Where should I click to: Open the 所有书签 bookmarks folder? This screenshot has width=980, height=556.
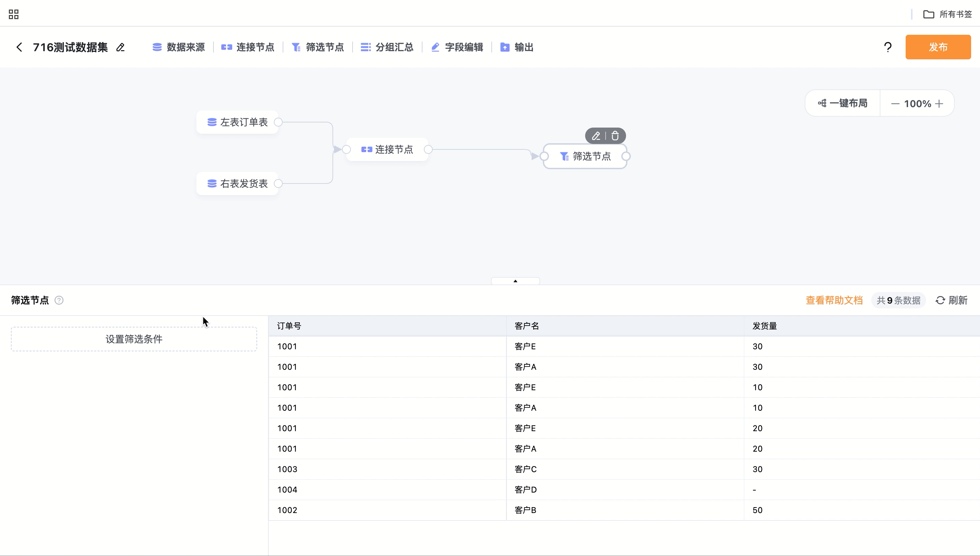tap(948, 15)
